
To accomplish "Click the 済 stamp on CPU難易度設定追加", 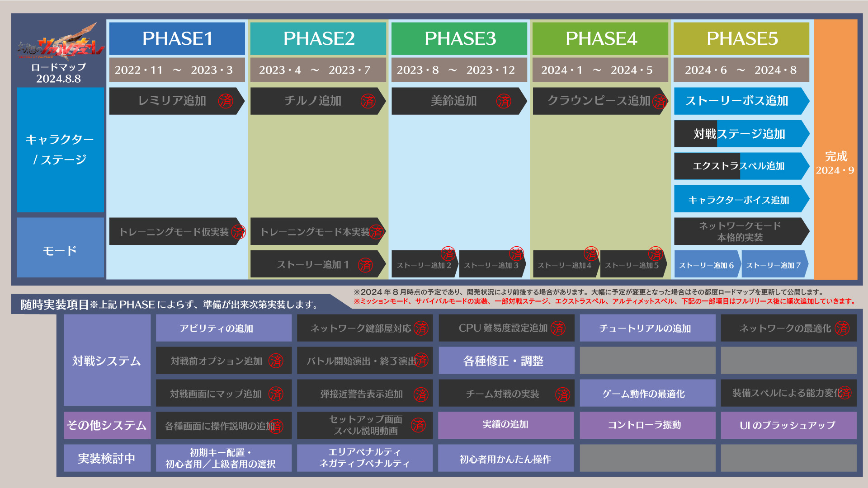I will tap(558, 328).
